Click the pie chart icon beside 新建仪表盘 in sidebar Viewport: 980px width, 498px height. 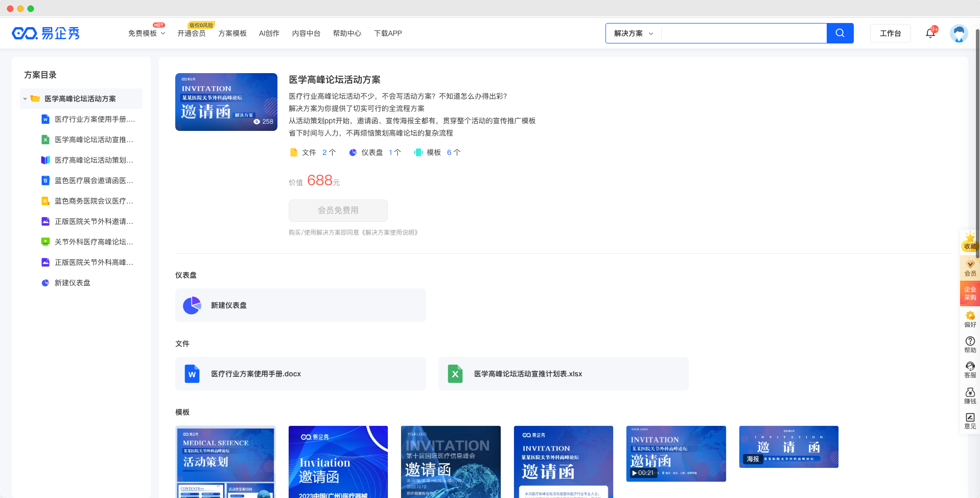click(x=45, y=283)
